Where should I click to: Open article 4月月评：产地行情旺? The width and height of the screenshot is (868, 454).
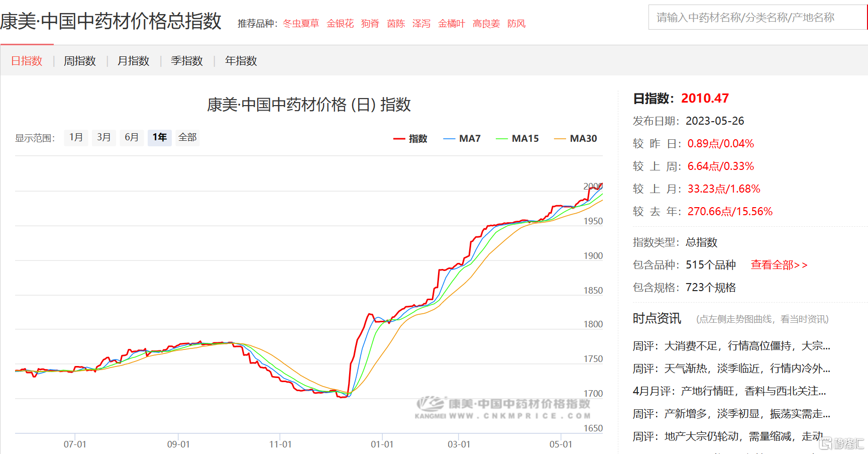click(x=729, y=391)
